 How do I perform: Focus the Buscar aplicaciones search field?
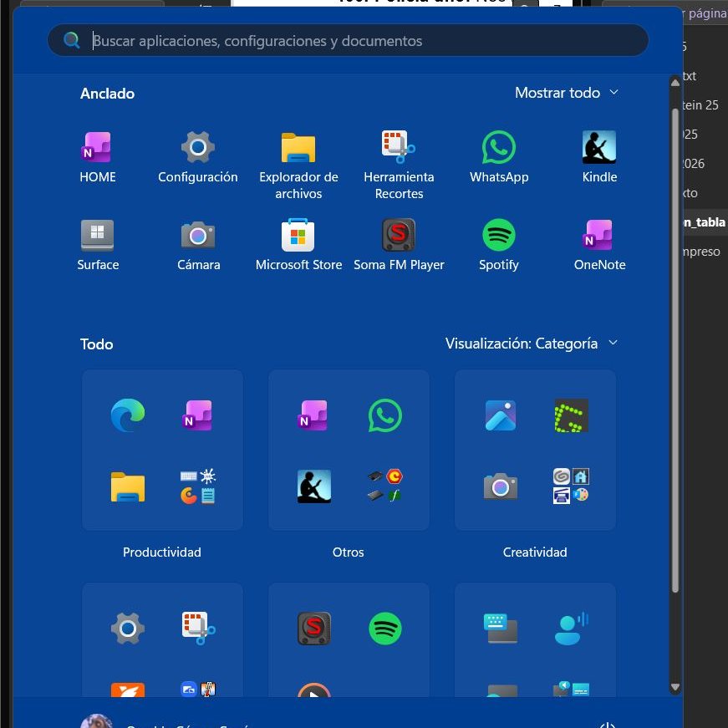(x=348, y=41)
